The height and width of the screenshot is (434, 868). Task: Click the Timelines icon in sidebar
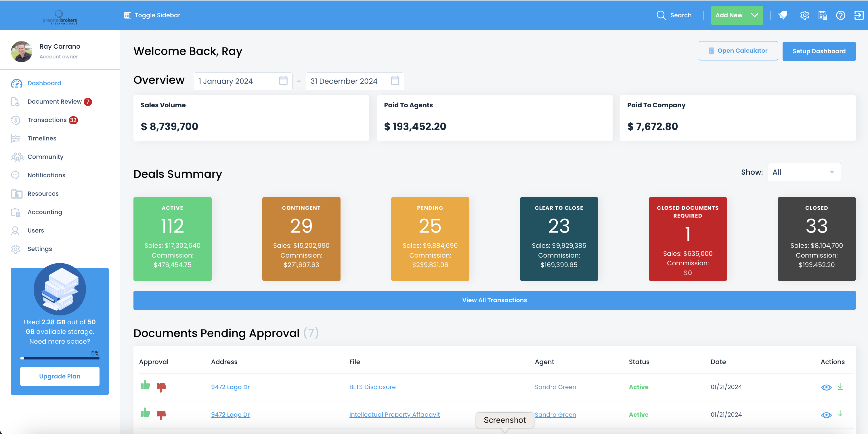pos(16,138)
